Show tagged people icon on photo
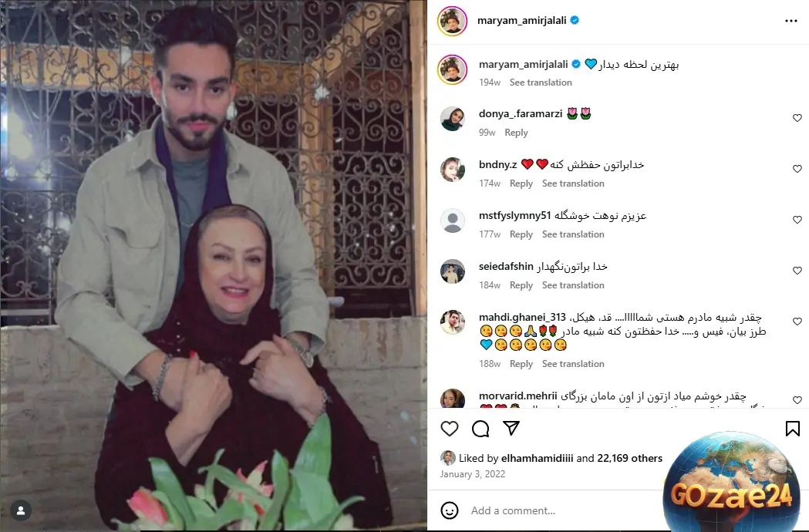Screen dimensions: 809x532 click(21, 510)
